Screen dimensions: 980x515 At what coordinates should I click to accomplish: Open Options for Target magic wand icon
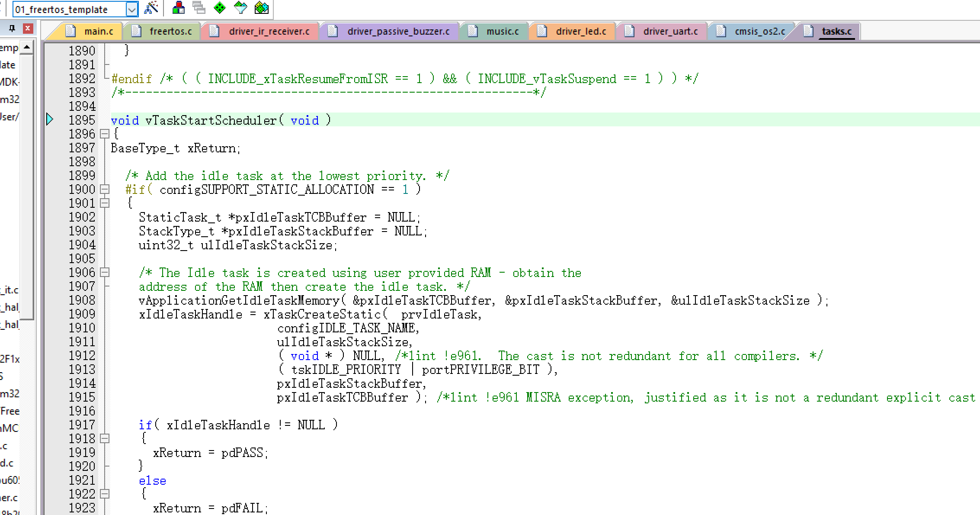coord(151,8)
